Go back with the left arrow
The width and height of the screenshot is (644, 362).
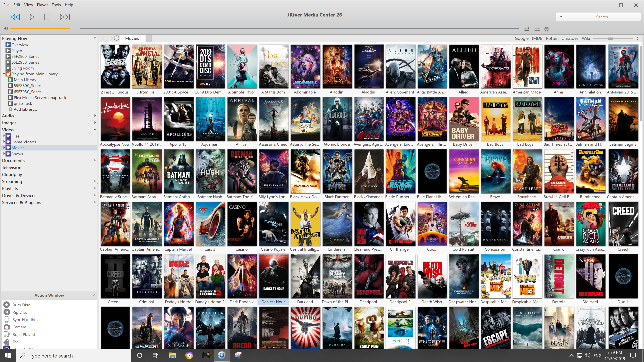coord(104,38)
